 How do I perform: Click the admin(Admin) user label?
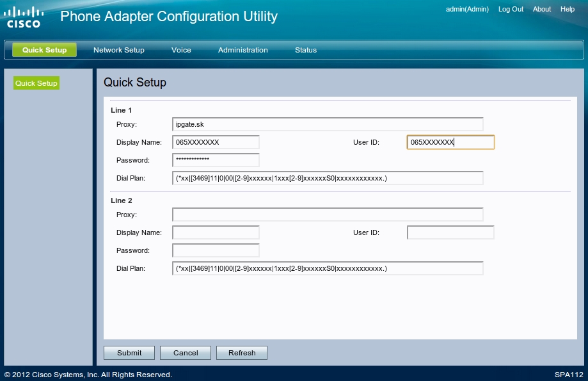click(x=467, y=9)
